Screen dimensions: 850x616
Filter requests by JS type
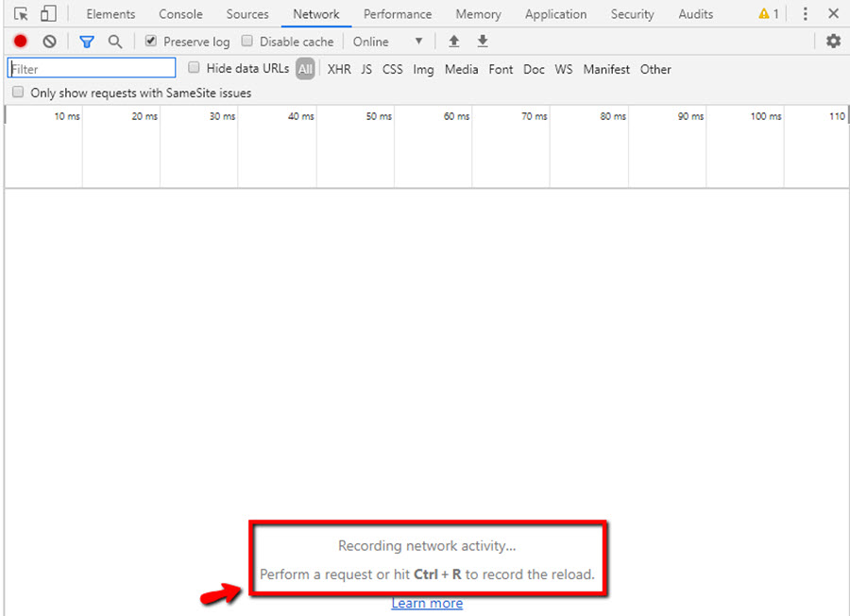click(x=366, y=69)
